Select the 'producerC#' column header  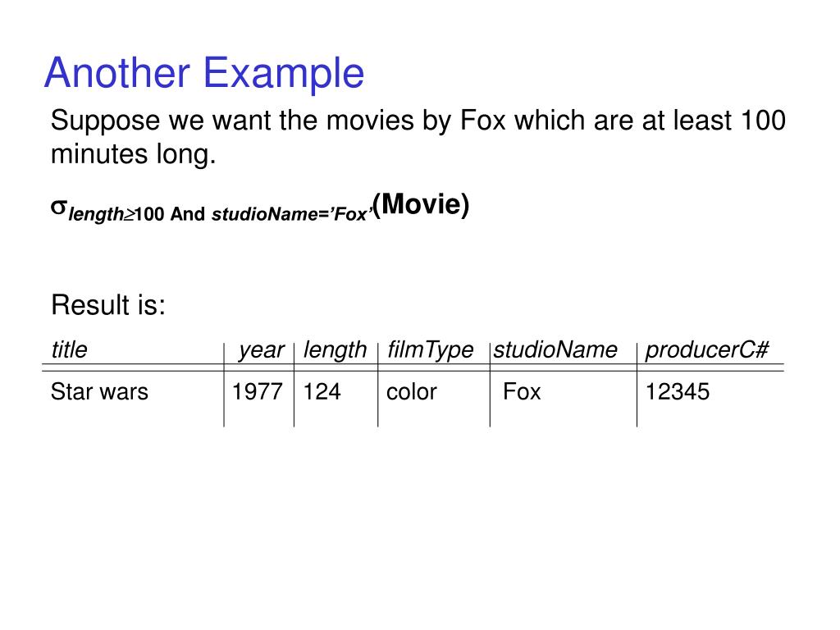click(x=706, y=349)
